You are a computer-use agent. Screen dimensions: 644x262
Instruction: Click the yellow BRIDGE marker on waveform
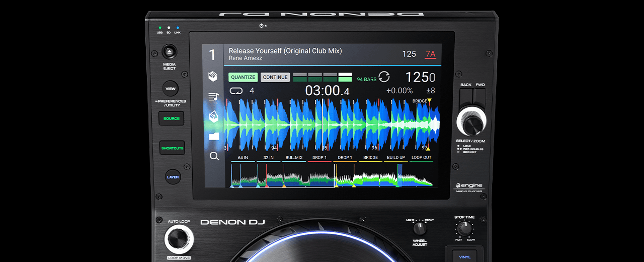coord(429,101)
